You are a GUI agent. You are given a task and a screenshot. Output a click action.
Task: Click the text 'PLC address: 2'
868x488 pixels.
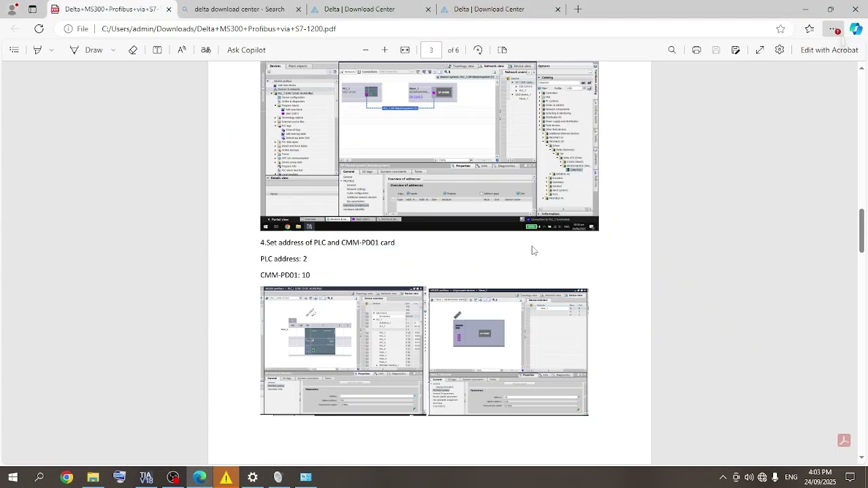[283, 258]
